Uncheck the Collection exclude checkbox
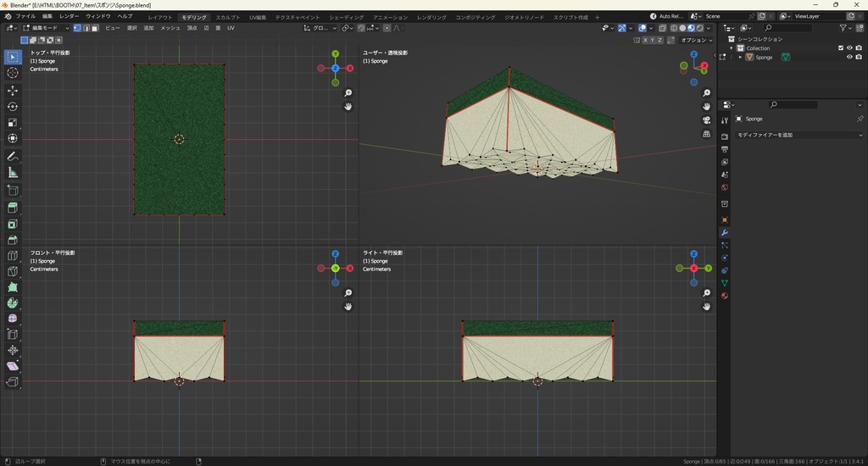Viewport: 868px width, 466px height. point(841,47)
